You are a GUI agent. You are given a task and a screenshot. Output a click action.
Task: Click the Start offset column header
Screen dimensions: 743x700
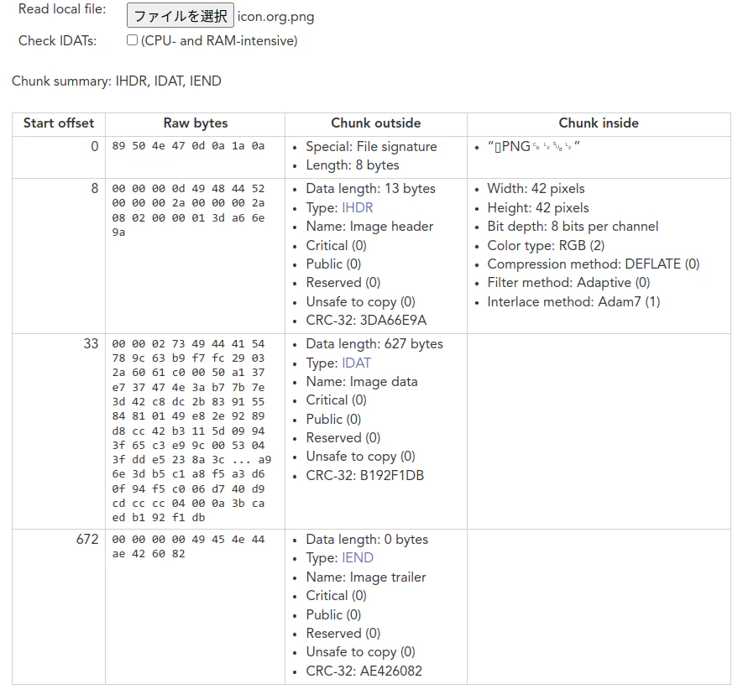(59, 123)
